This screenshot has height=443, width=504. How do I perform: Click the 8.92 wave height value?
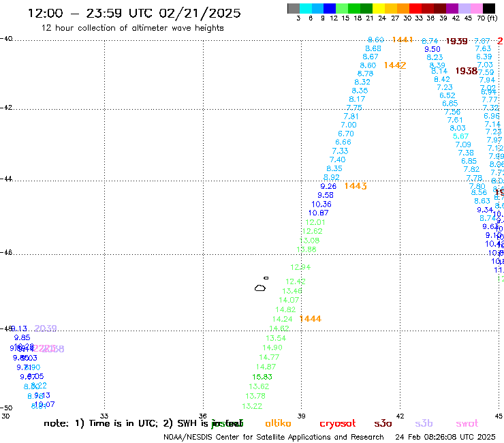click(331, 177)
